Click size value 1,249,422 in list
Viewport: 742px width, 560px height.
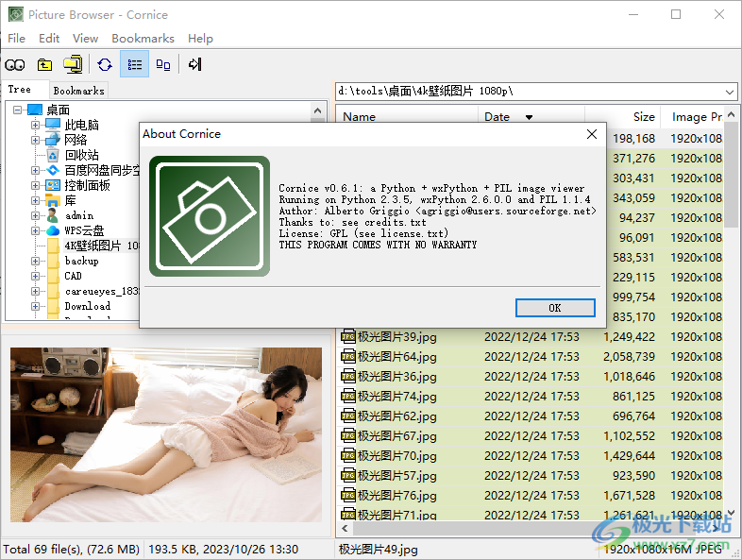tap(629, 336)
